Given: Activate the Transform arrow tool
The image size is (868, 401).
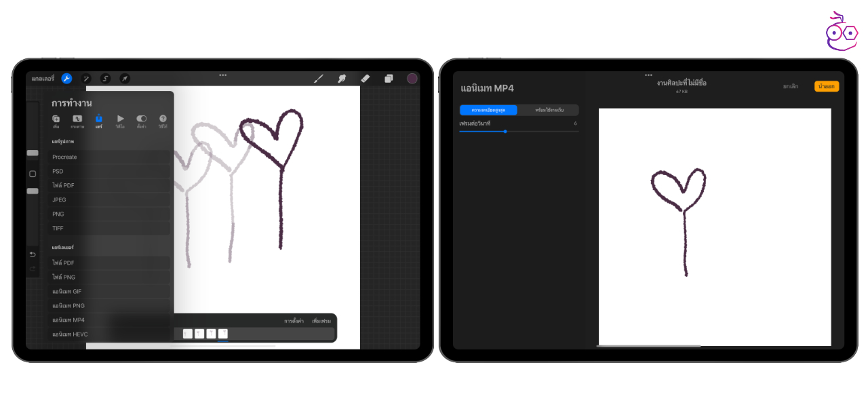Looking at the screenshot, I should [x=125, y=79].
